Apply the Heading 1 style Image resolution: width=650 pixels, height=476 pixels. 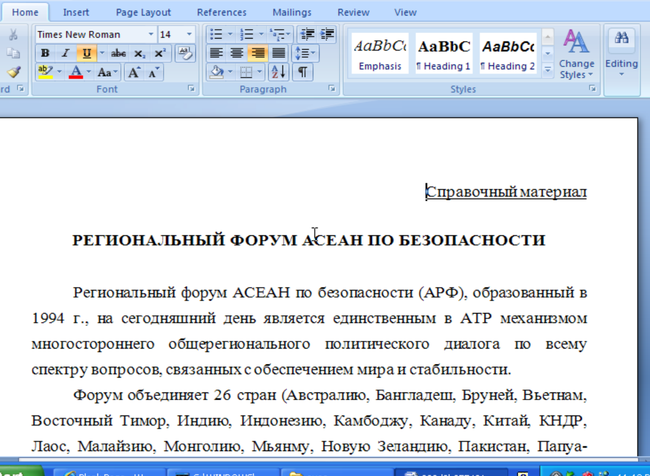pos(443,54)
